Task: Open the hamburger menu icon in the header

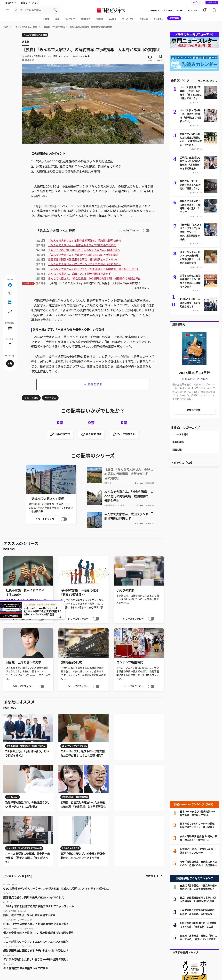Action: tap(7, 10)
